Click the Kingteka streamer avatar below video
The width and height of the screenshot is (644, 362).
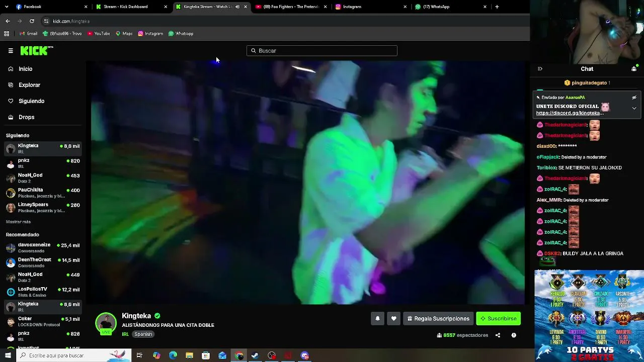(106, 323)
